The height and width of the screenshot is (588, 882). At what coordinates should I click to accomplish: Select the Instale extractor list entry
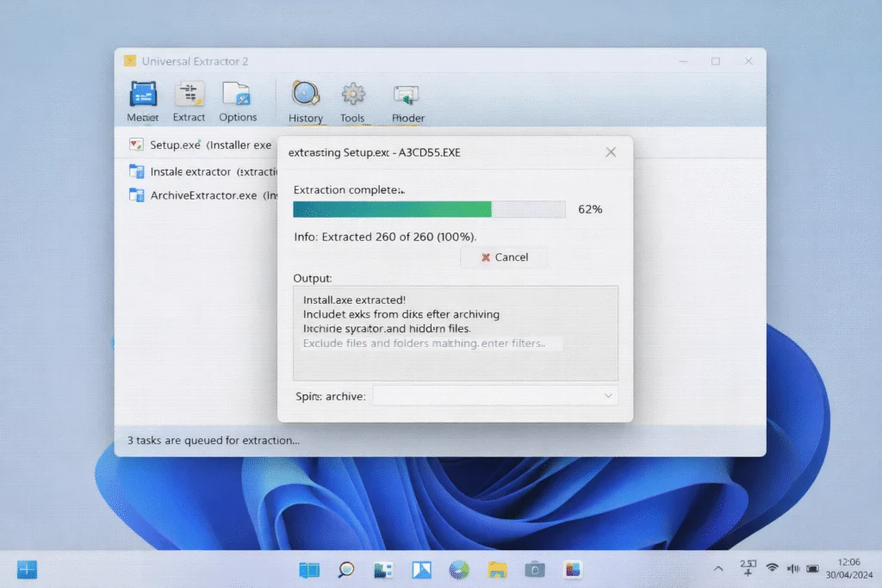pos(200,171)
